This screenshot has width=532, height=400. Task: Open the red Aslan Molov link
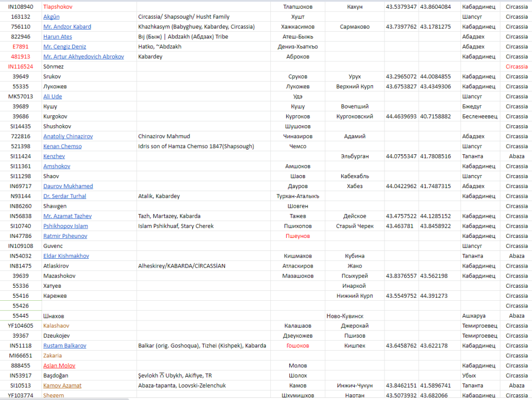pyautogui.click(x=59, y=366)
